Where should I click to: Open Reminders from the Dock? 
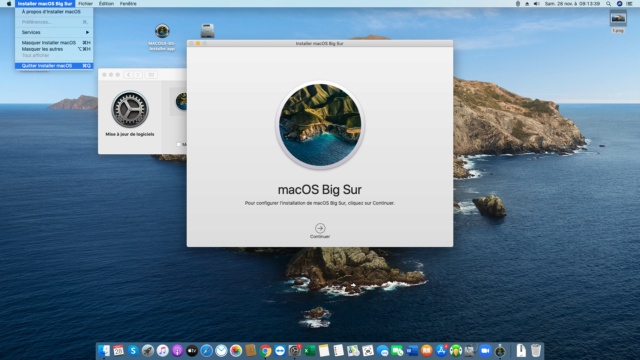click(338, 351)
